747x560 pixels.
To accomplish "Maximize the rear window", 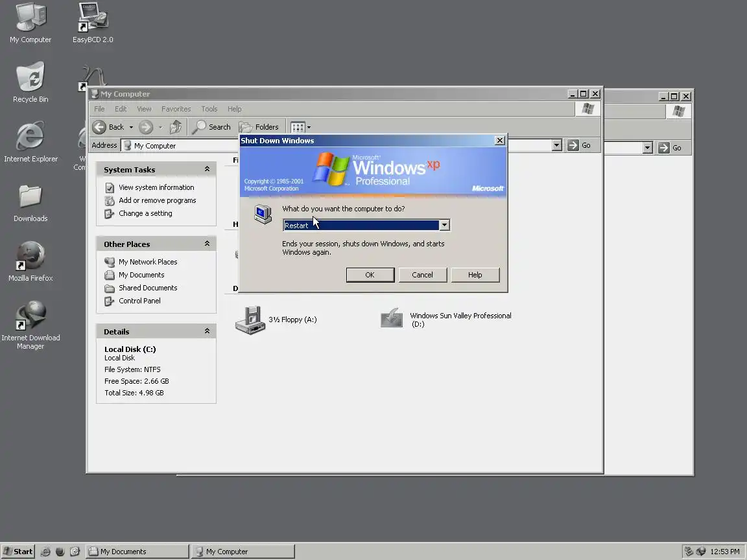I will (x=674, y=96).
